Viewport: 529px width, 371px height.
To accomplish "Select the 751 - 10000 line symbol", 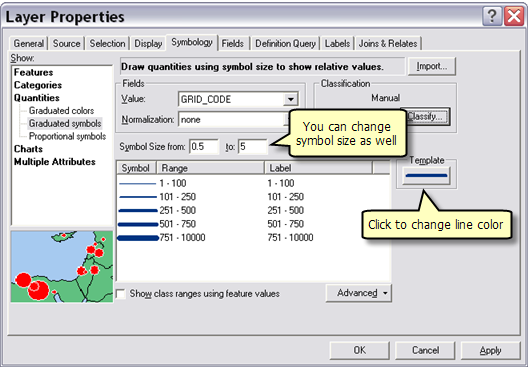I will pos(138,238).
